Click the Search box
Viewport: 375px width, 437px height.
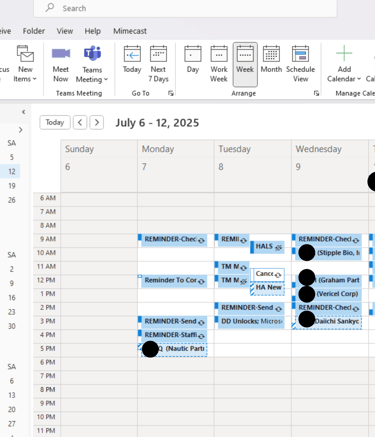point(185,8)
